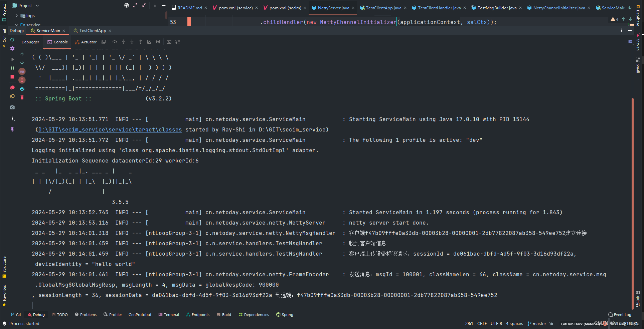Toggle scroll to end of console
This screenshot has width=644, height=329.
[22, 80]
